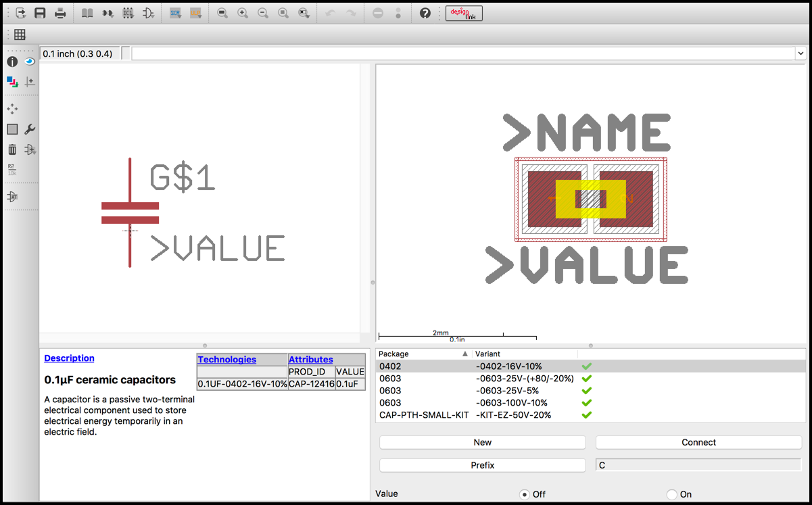Image resolution: width=812 pixels, height=505 pixels.
Task: Set Value radio button to Off
Action: coord(523,494)
